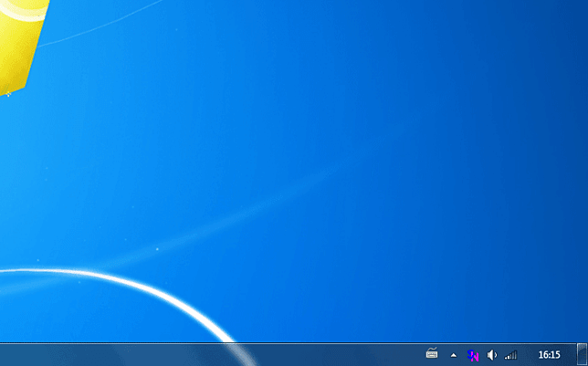Image resolution: width=588 pixels, height=366 pixels.
Task: Open the speaker volume control
Action: tap(491, 355)
